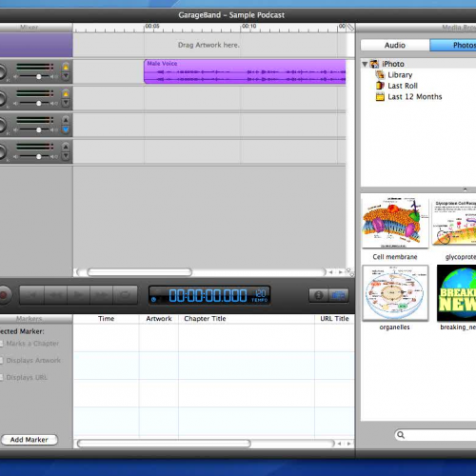Select the Cell membrane photo thumbnail
This screenshot has width=476, height=476.
tap(395, 223)
